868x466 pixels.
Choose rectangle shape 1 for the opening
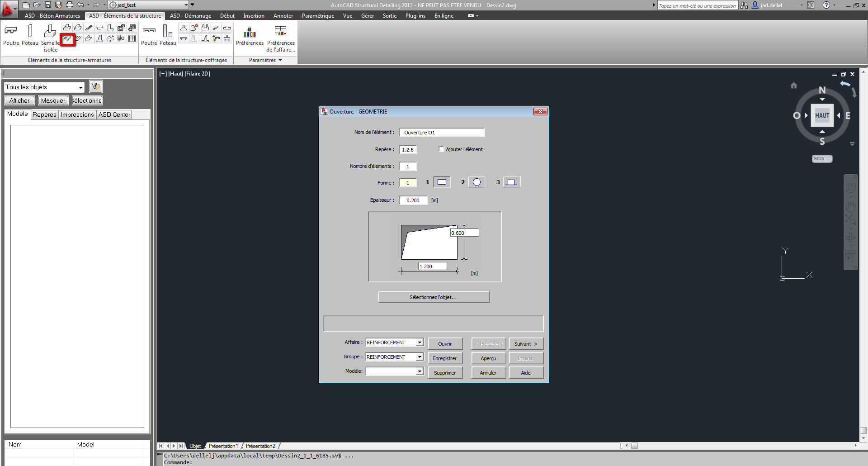click(x=442, y=182)
